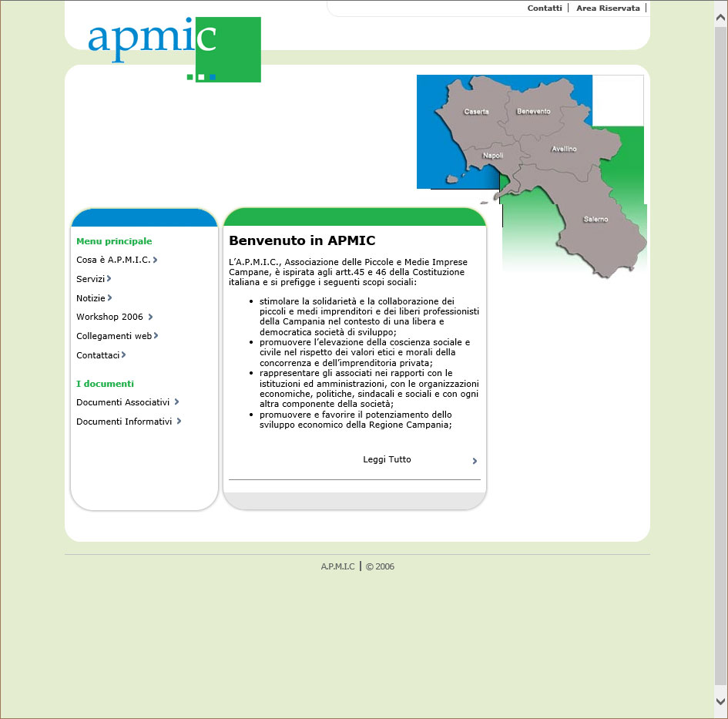728x719 pixels.
Task: Open the Notizie menu item
Action: (91, 298)
